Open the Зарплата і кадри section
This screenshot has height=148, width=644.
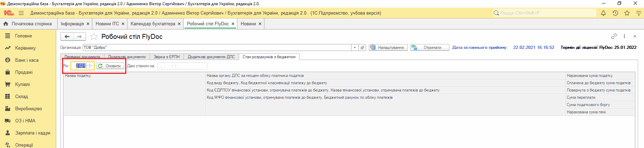coord(28,133)
